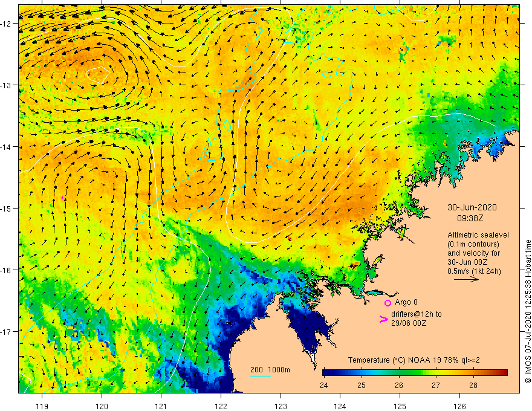Click the colorbar tick label 27
Viewport: 532px width, 411px height.
[x=436, y=385]
